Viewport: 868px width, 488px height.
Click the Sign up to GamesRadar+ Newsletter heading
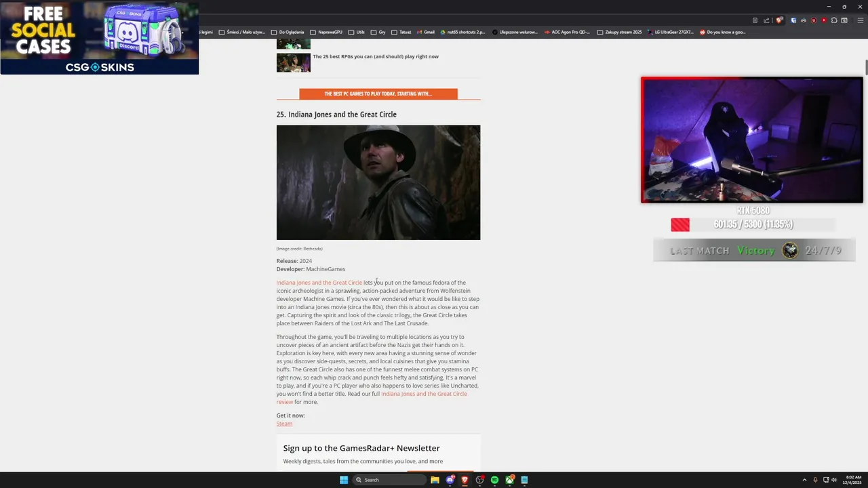pos(361,448)
